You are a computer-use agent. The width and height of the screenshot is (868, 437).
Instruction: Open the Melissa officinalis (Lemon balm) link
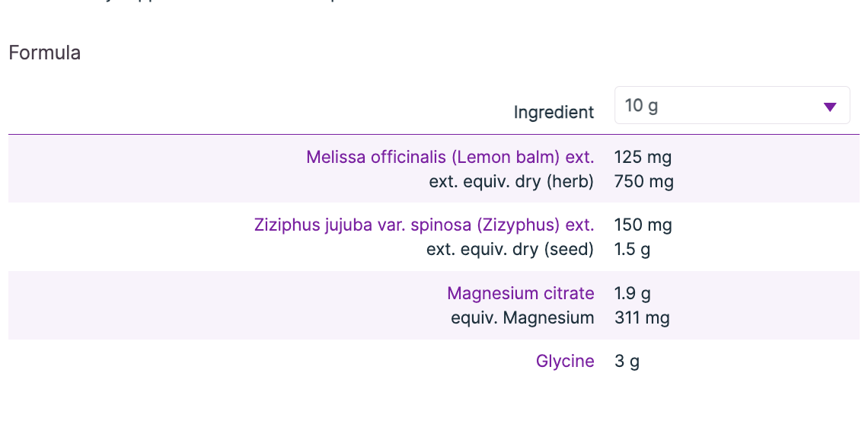(450, 158)
